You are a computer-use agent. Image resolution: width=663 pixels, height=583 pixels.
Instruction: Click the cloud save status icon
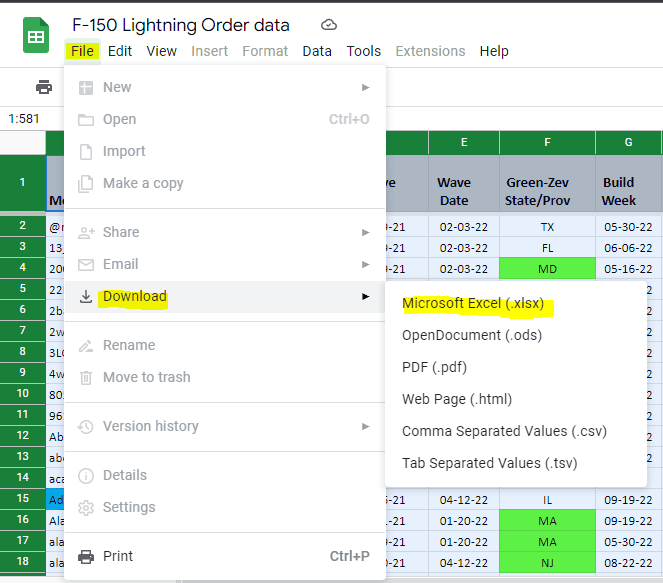(x=329, y=25)
